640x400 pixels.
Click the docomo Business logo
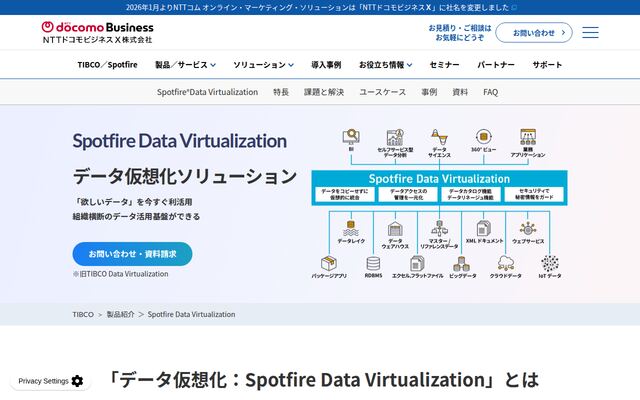tap(98, 32)
